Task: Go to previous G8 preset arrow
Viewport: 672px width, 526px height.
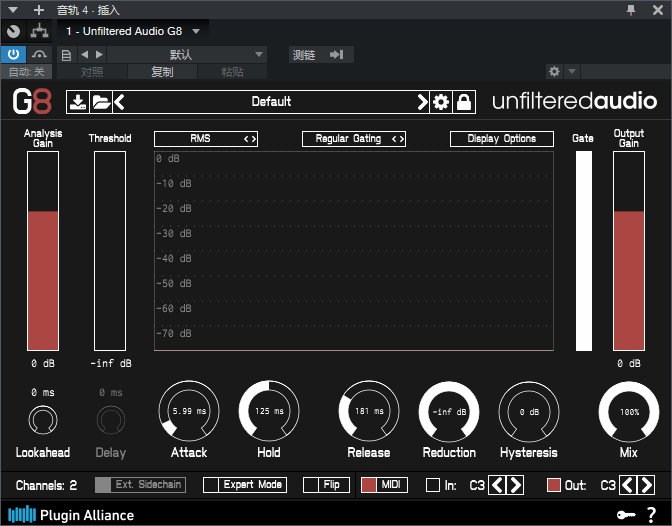Action: [x=119, y=102]
